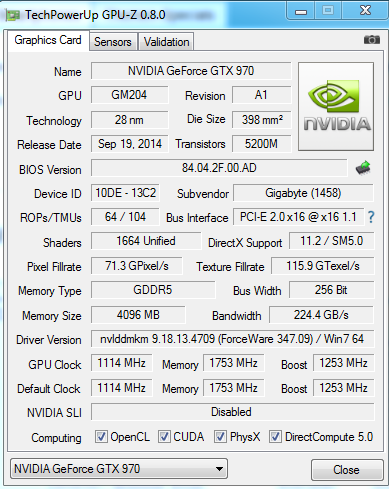The height and width of the screenshot is (489, 389).
Task: Open the Bus Interface question mark help
Action: point(371,217)
